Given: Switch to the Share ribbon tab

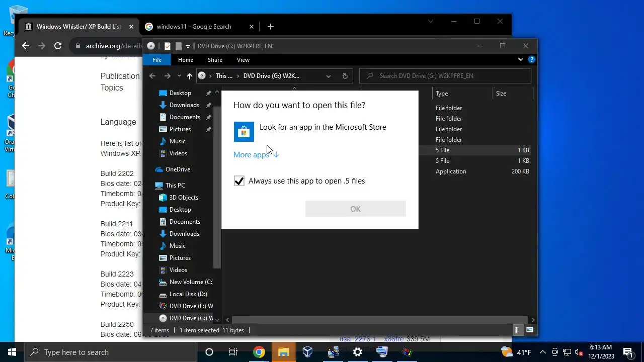Looking at the screenshot, I should [x=215, y=60].
